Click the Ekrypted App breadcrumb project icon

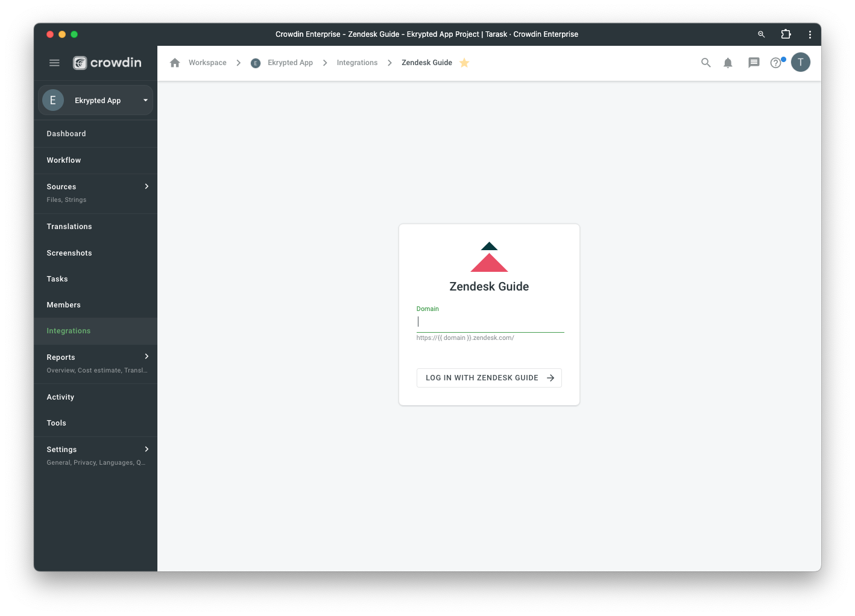click(256, 63)
